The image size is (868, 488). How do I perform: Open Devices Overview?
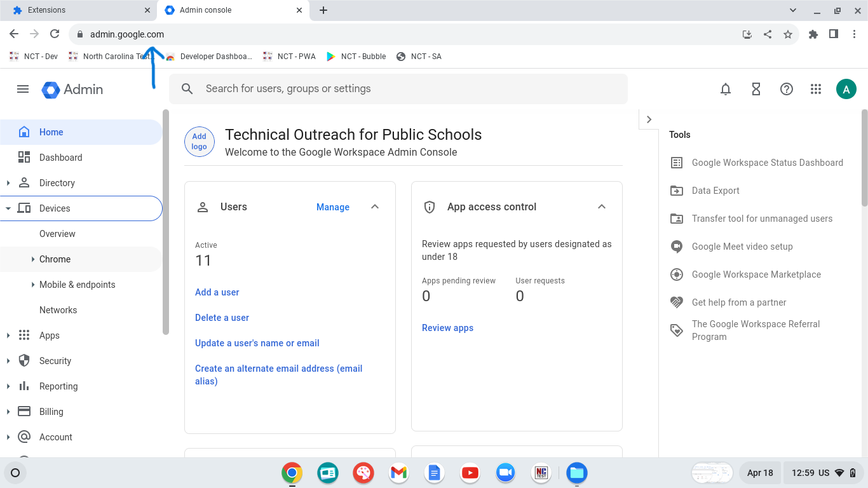pyautogui.click(x=81, y=234)
